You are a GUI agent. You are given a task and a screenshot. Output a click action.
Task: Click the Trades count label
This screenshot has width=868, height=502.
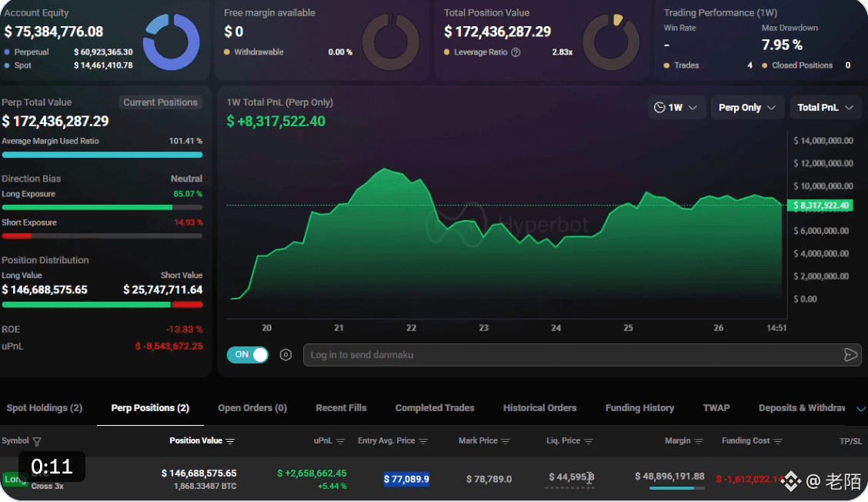click(x=686, y=65)
